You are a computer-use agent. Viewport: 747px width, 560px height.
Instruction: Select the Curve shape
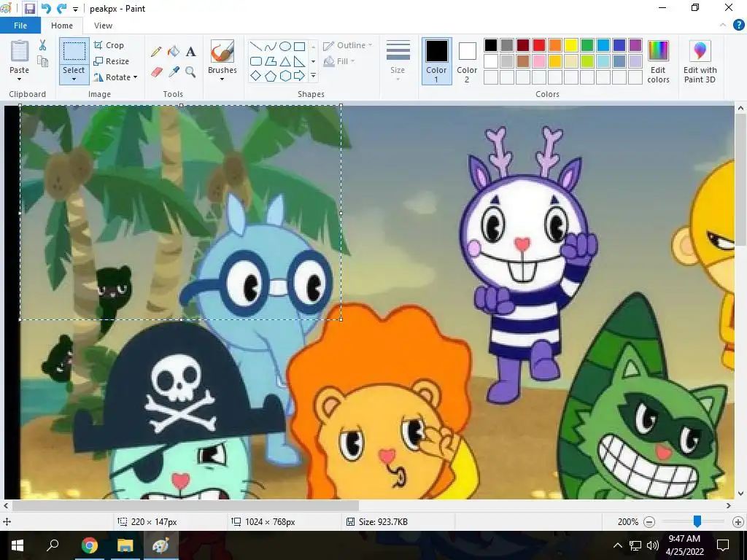tap(270, 46)
